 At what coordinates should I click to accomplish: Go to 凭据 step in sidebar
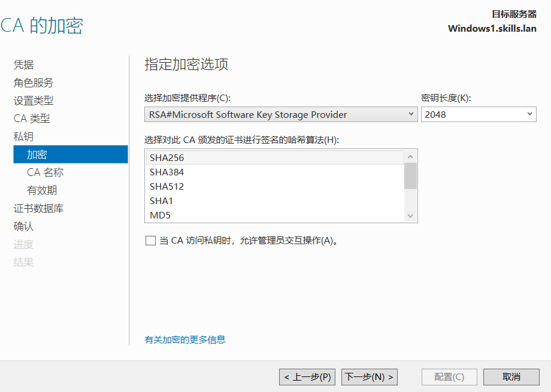click(x=24, y=65)
